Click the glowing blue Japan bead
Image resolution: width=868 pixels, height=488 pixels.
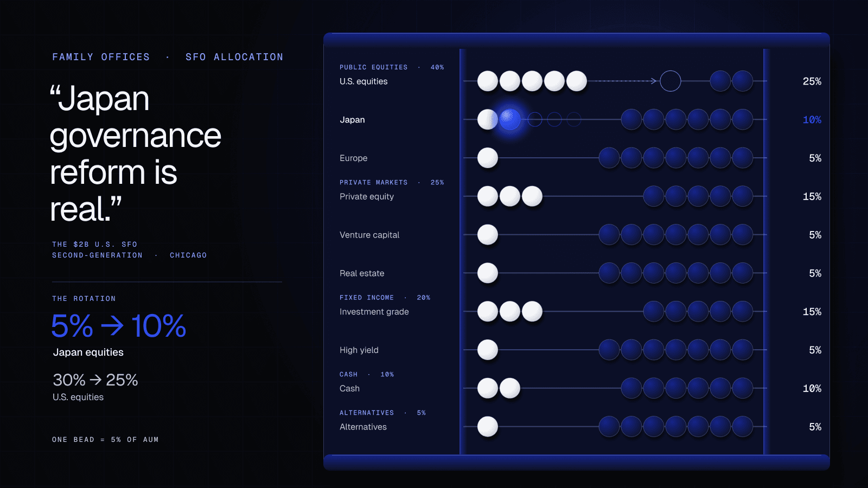click(x=510, y=119)
